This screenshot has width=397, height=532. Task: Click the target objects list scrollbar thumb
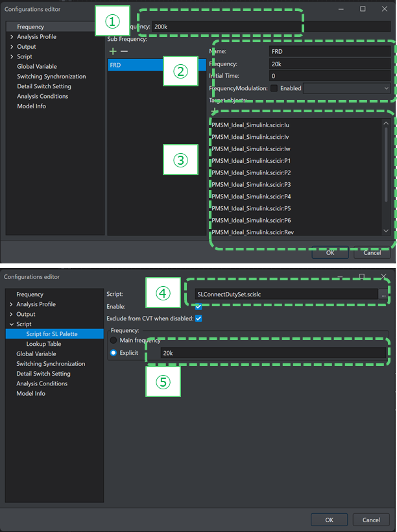(386, 165)
